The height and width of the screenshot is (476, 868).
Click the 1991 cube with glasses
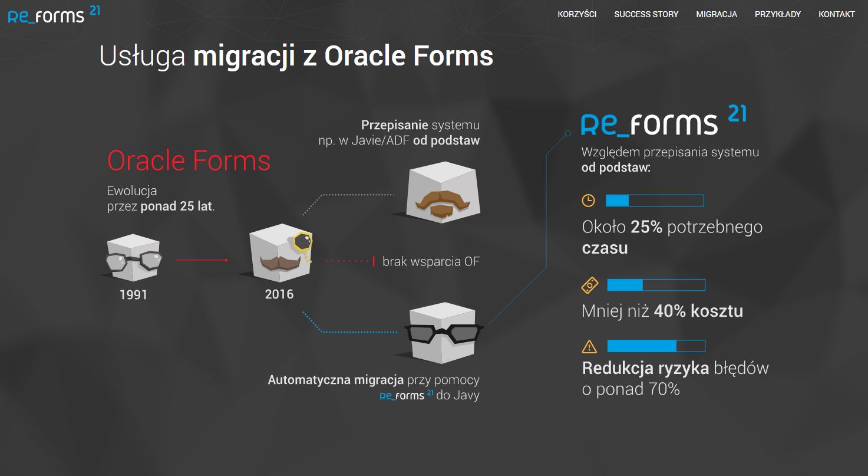tap(133, 258)
